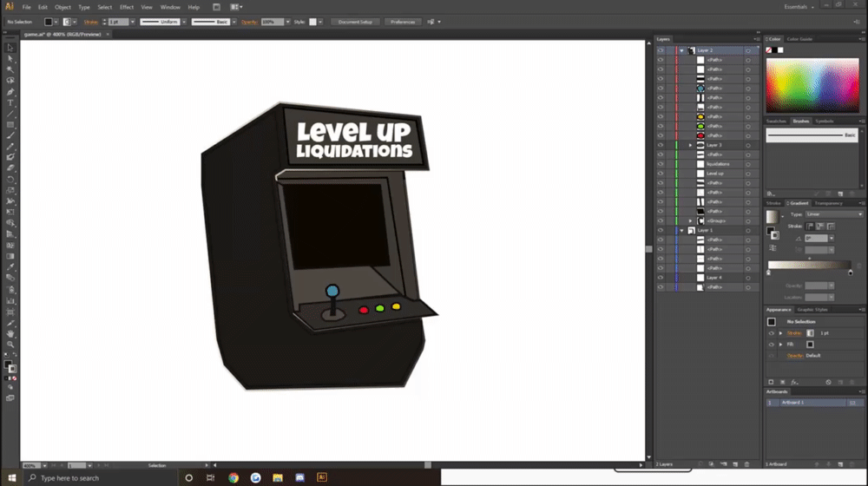
Task: Select the Pencil tool
Action: tap(10, 147)
